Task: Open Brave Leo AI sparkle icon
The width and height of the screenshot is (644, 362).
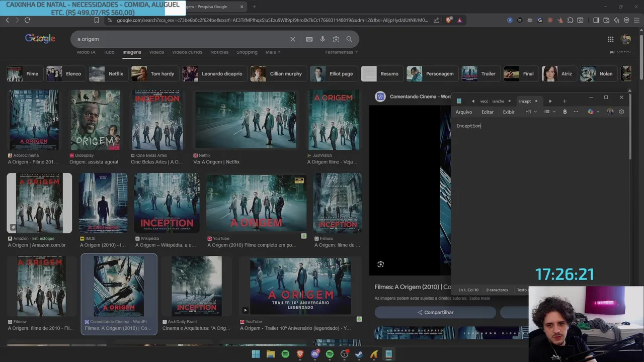Action: point(616,20)
